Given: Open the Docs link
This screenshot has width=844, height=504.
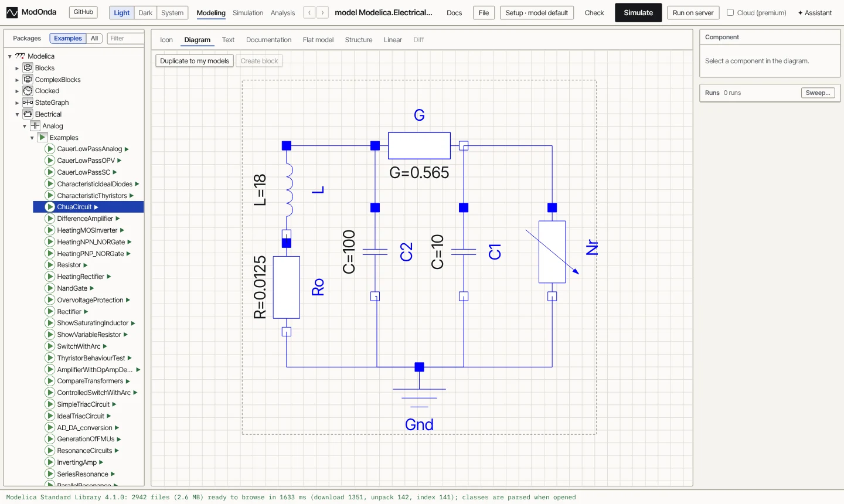Looking at the screenshot, I should (454, 13).
